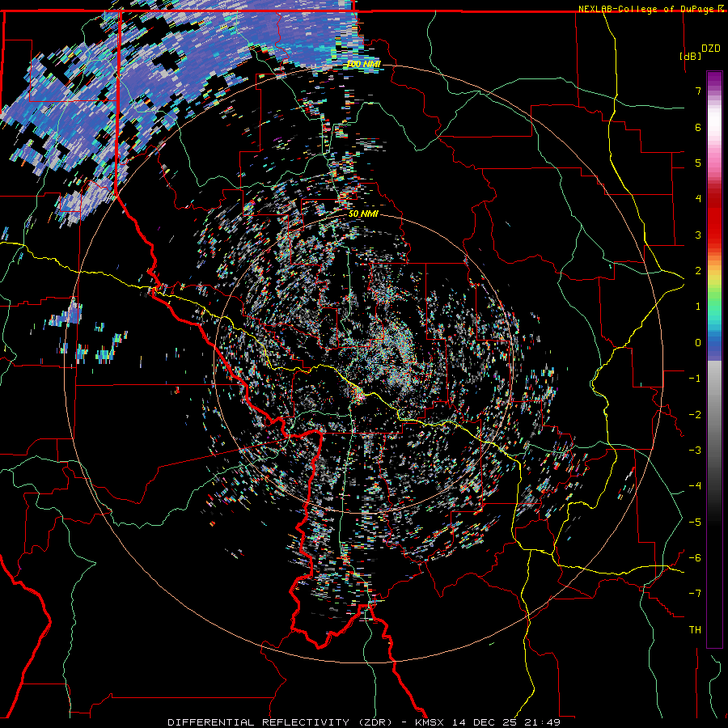Click the TH threshold label on scale
Image resolution: width=728 pixels, height=728 pixels.
click(695, 630)
